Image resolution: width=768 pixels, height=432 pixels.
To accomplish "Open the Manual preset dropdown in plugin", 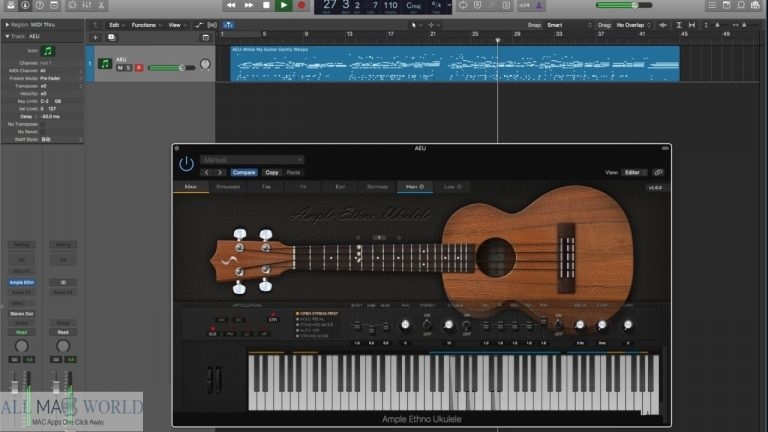I will coord(252,160).
